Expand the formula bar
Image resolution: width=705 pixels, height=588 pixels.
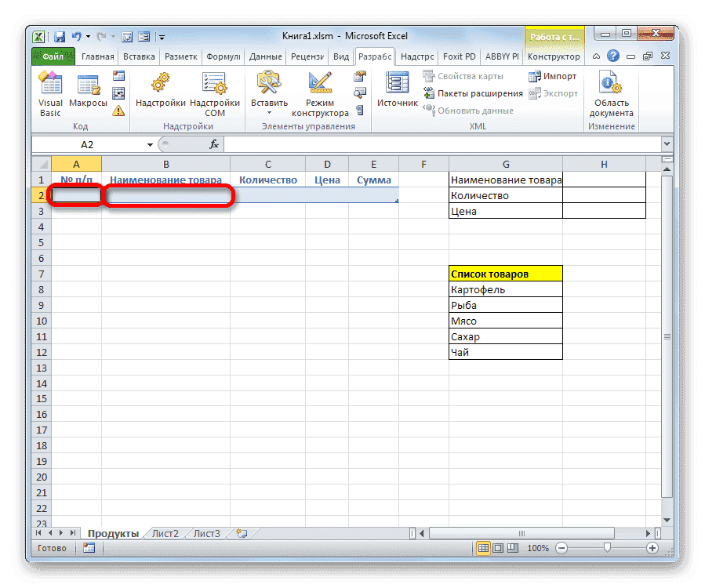[666, 144]
